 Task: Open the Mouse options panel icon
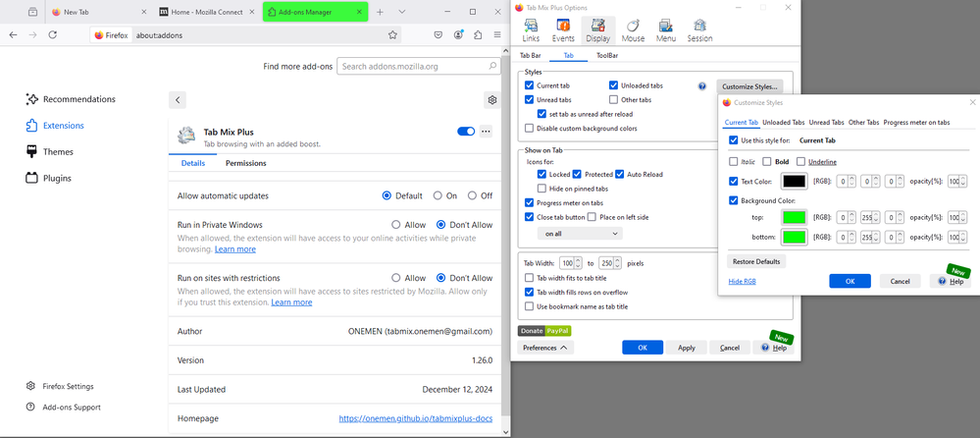click(x=633, y=30)
